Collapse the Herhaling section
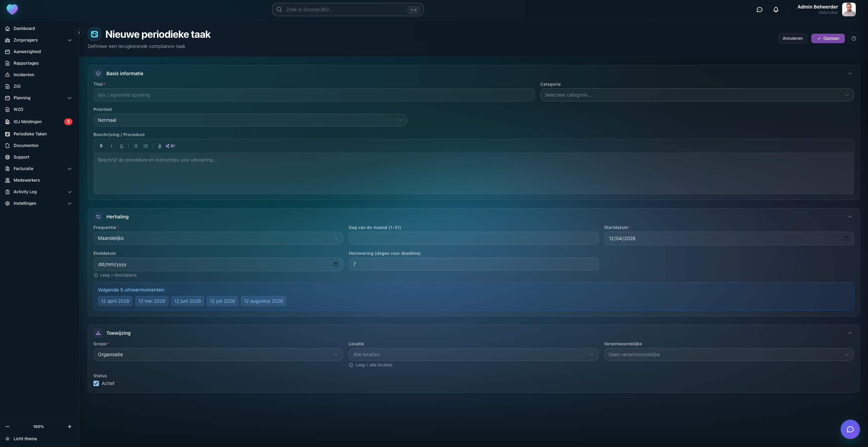This screenshot has width=868, height=447. click(x=850, y=217)
